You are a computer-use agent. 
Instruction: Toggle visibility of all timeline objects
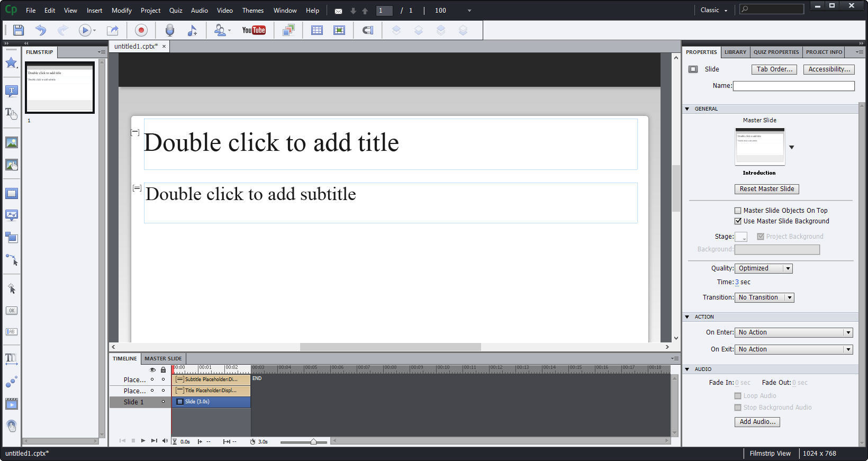[x=152, y=369]
